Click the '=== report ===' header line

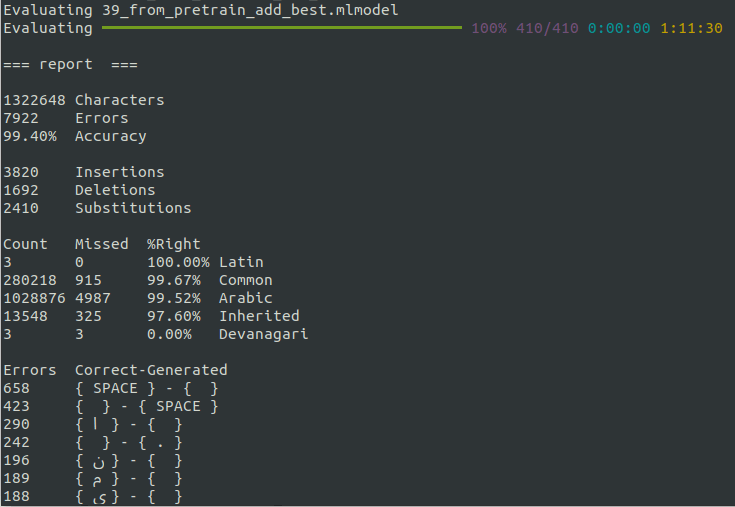click(x=70, y=64)
